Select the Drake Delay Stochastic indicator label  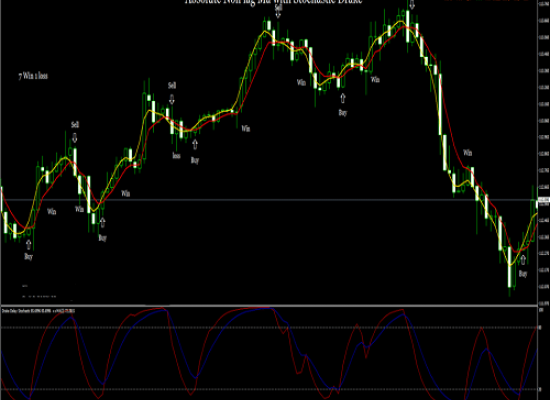38,311
